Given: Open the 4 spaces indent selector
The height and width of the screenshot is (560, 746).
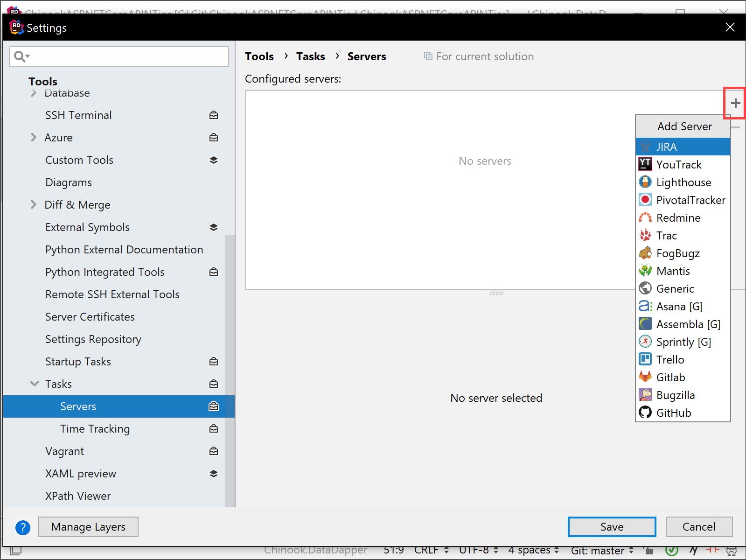Looking at the screenshot, I should click(534, 550).
